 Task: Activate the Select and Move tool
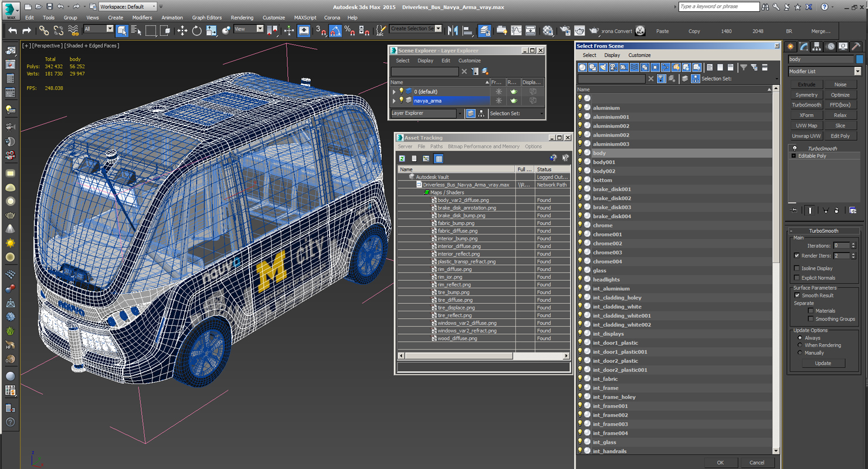click(x=182, y=30)
